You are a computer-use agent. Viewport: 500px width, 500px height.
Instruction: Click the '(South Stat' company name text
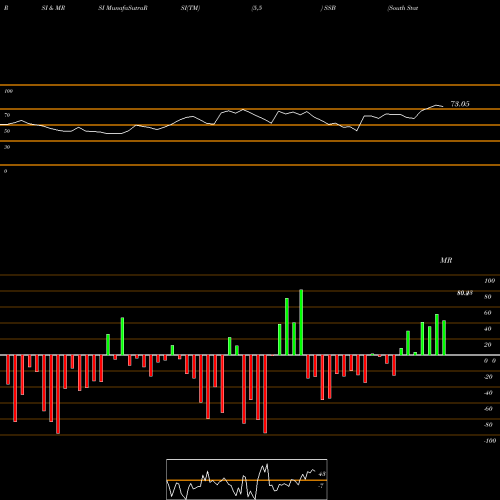(403, 8)
